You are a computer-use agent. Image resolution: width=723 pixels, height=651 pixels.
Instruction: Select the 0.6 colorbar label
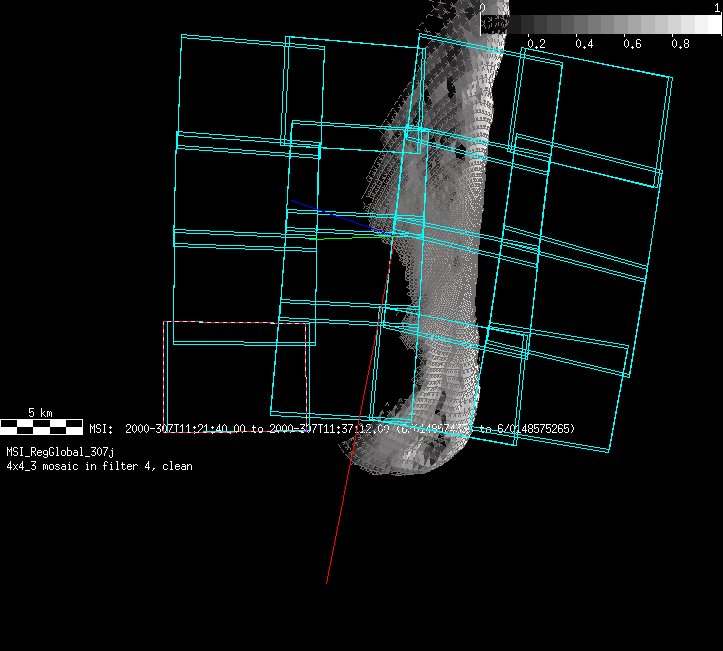pyautogui.click(x=632, y=44)
